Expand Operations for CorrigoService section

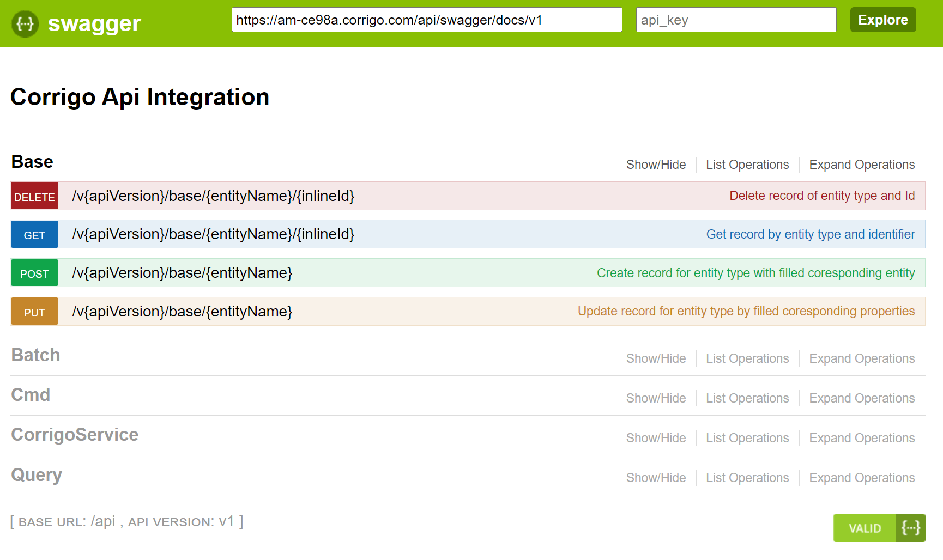tap(862, 438)
